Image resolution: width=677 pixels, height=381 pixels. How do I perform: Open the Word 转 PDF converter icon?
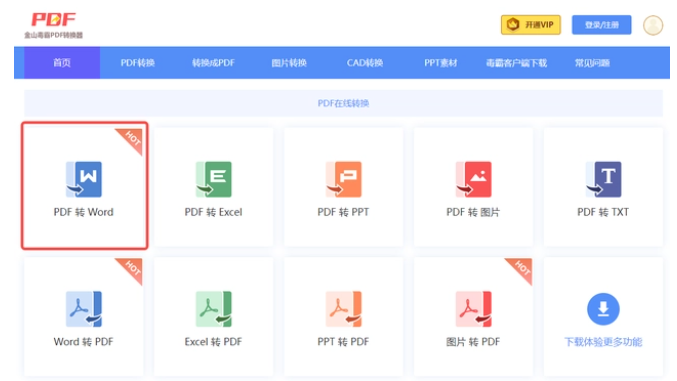point(84,309)
